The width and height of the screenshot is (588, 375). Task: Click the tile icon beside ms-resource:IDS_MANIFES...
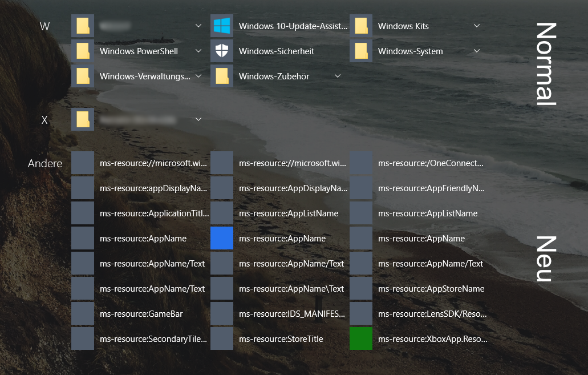pyautogui.click(x=222, y=313)
